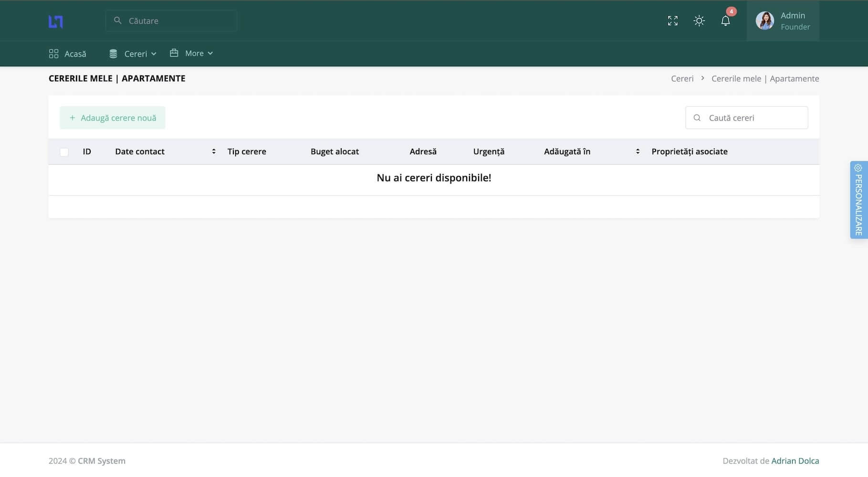Viewport: 868px width, 477px height.
Task: Go to Acasă menu item
Action: pos(75,54)
